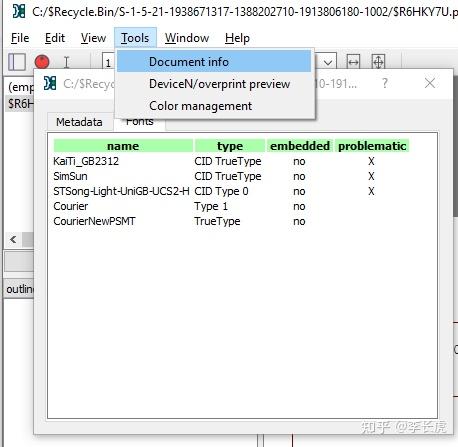
Task: Switch to the Fonts tab
Action: (140, 123)
